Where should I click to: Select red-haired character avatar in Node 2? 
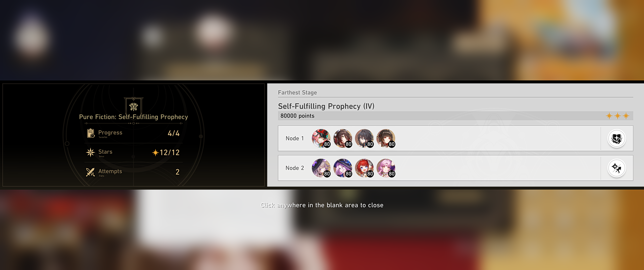[364, 168]
